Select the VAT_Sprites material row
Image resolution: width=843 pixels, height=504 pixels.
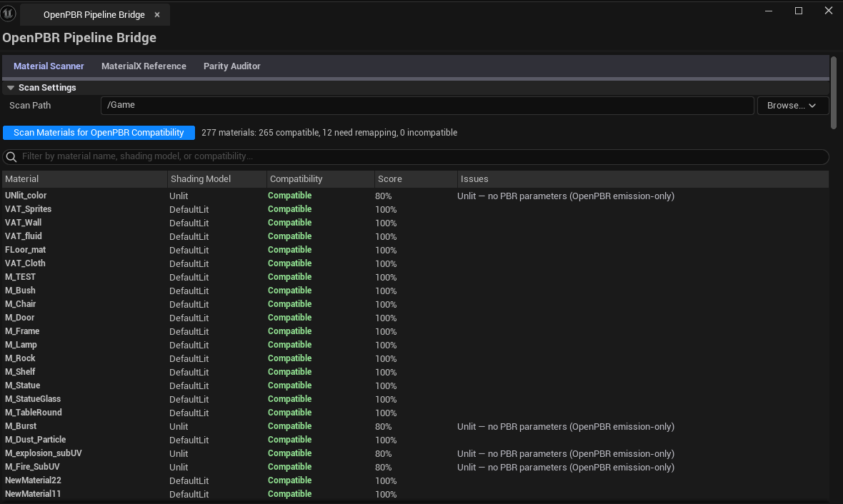tap(416, 209)
